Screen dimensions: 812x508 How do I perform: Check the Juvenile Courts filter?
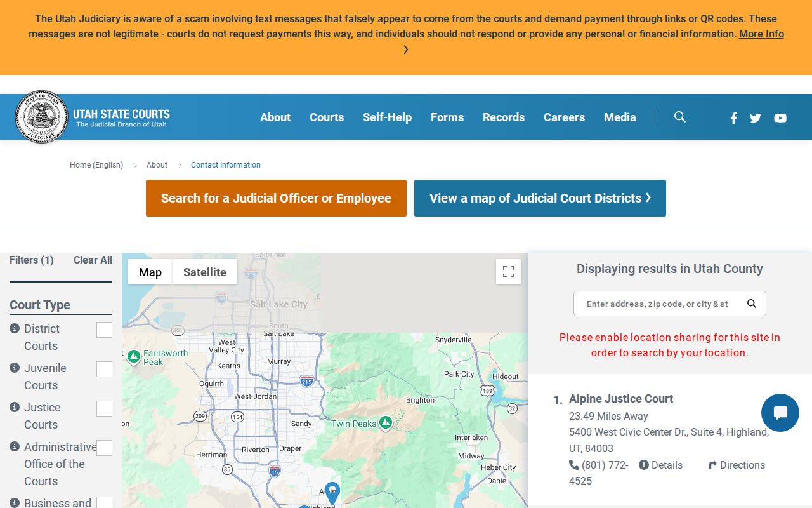104,370
